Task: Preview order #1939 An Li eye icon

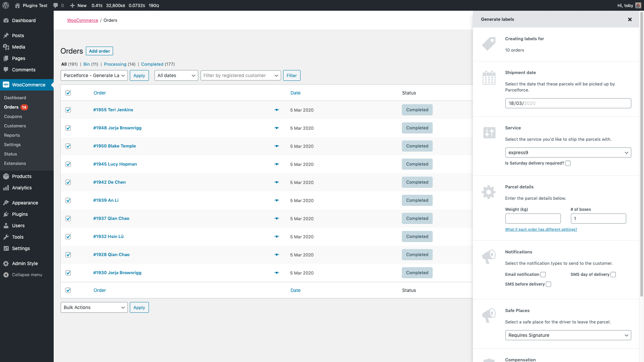Action: [277, 200]
